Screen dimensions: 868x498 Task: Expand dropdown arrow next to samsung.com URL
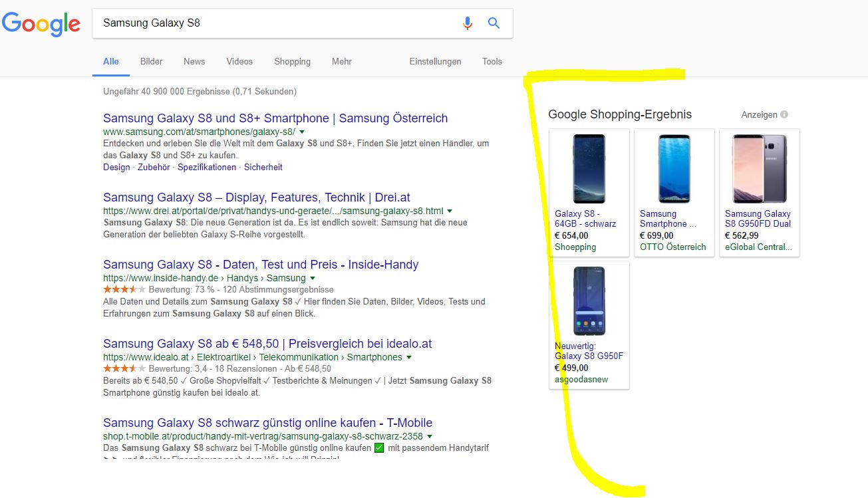point(301,132)
